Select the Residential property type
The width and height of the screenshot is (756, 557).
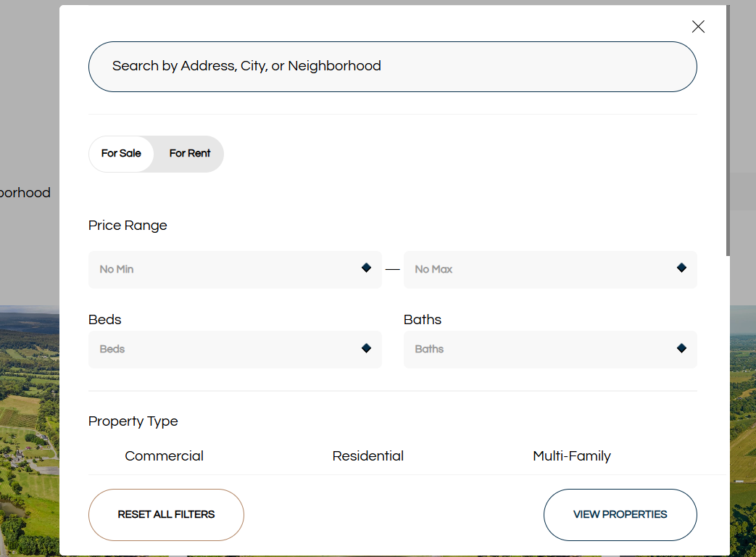click(368, 456)
